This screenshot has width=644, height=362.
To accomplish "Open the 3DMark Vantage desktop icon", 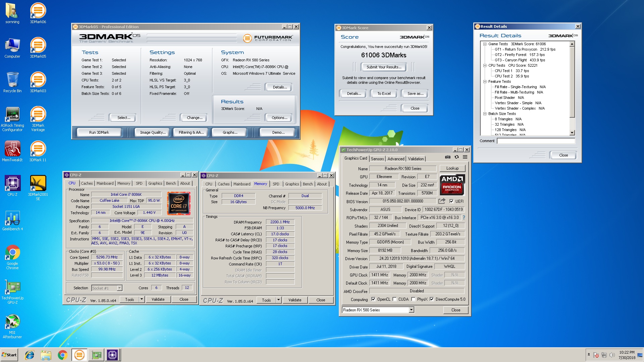I will [38, 119].
